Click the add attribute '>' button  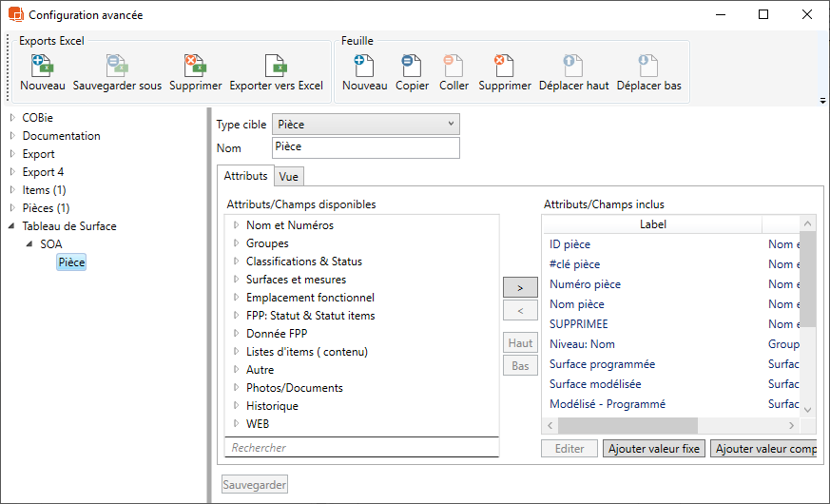[520, 287]
